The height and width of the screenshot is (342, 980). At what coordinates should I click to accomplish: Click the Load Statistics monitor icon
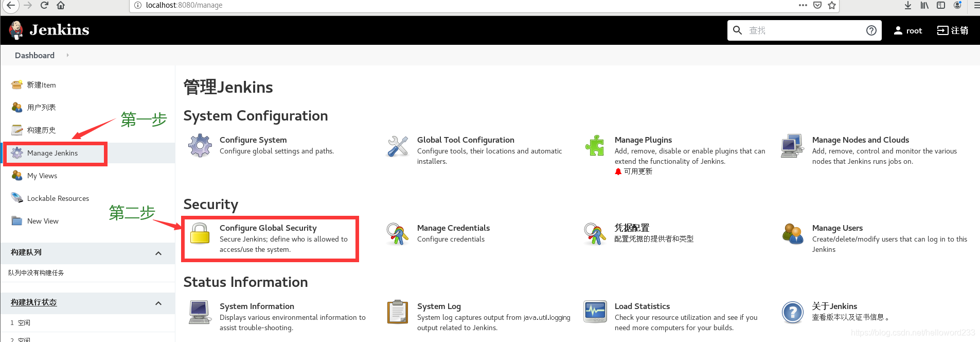coord(595,312)
